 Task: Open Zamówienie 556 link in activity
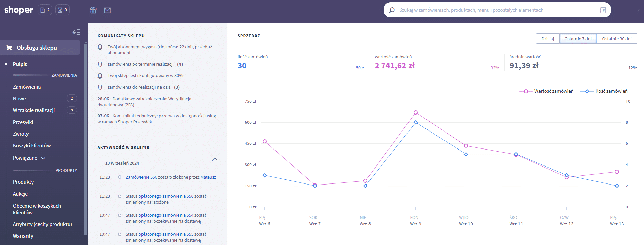pyautogui.click(x=141, y=177)
